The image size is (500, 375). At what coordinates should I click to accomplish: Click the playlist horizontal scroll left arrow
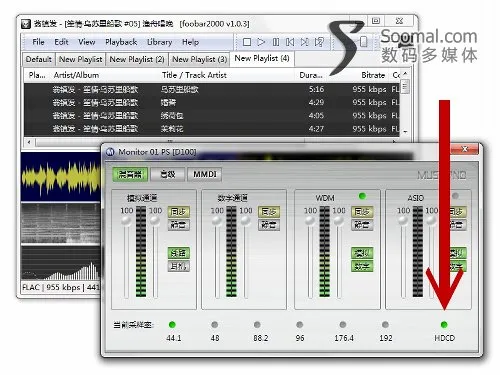coord(29,142)
